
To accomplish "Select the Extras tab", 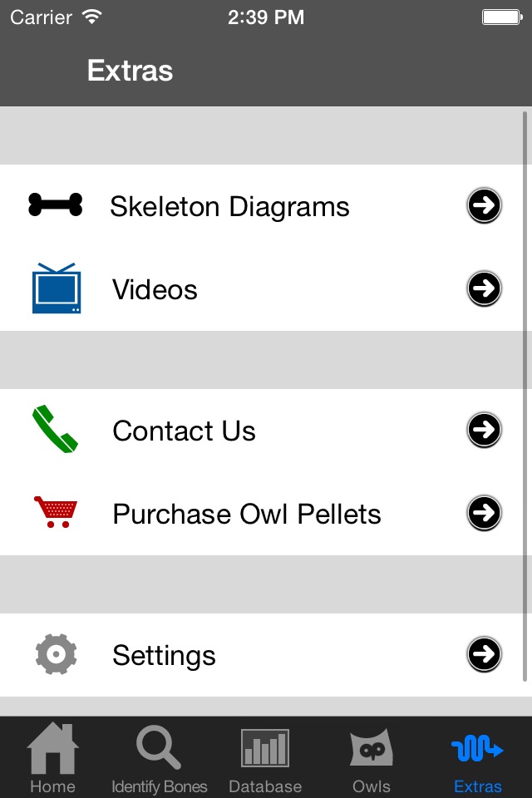I will point(478,758).
